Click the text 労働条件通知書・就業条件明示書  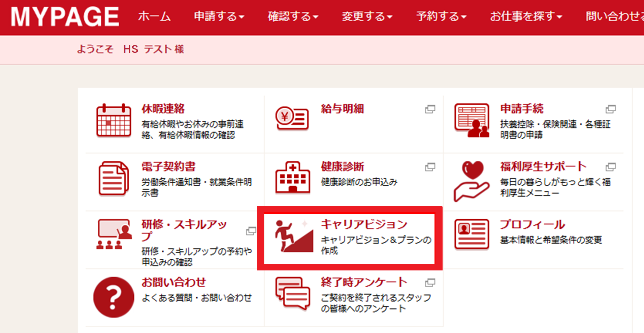pos(197,187)
